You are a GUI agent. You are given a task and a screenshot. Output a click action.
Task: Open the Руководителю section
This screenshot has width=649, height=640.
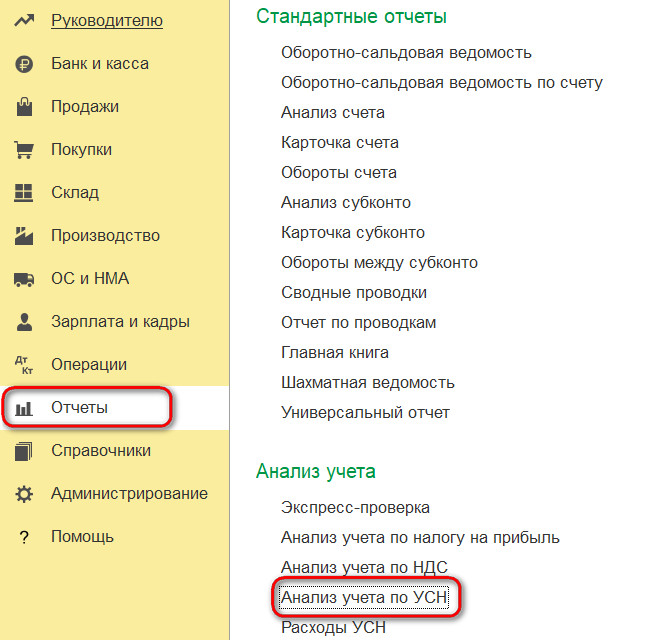(107, 21)
